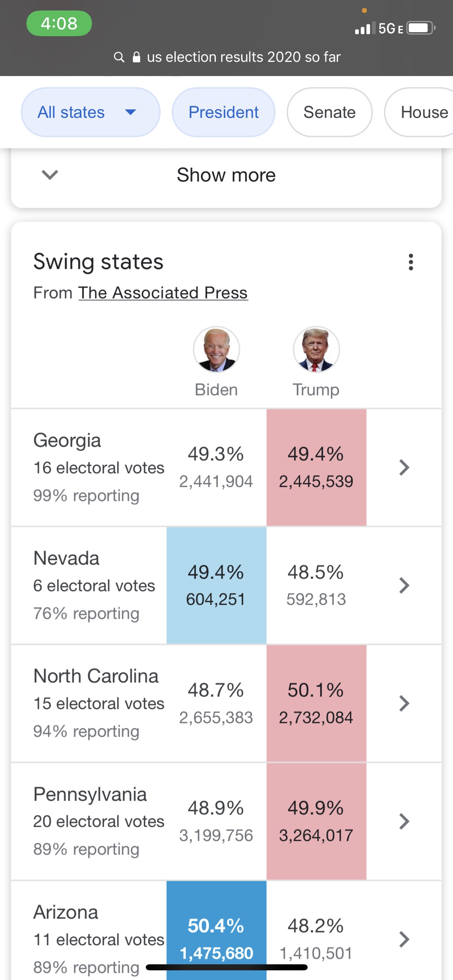The height and width of the screenshot is (980, 453).
Task: Tap Arizona's dark blue Biden result cell
Action: (216, 933)
